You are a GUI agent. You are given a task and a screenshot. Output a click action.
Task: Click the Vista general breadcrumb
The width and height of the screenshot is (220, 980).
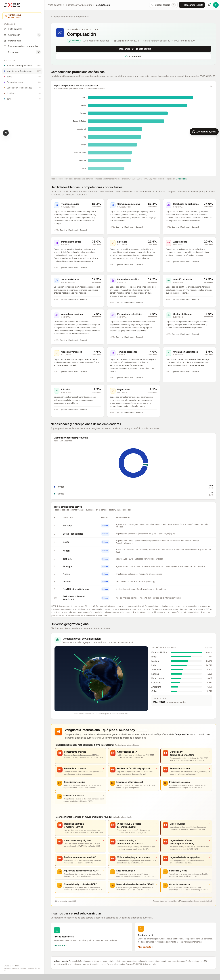pos(55,5)
